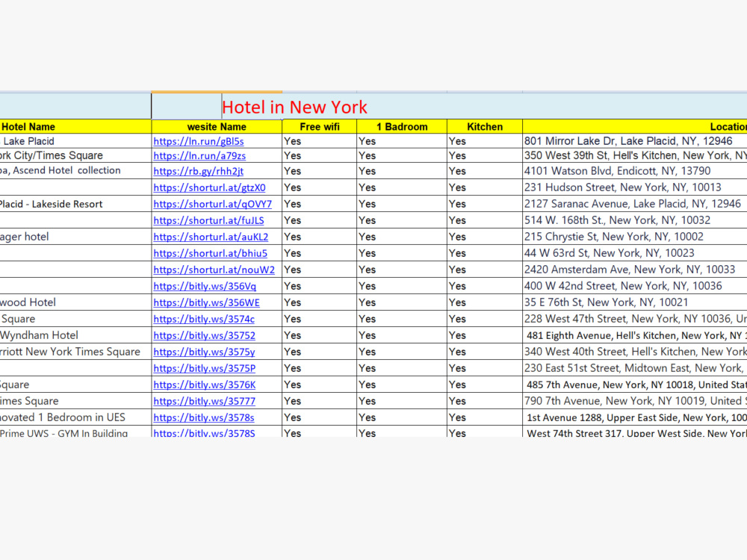
Task: Select the 340 West 40th Street address cell
Action: (x=634, y=352)
